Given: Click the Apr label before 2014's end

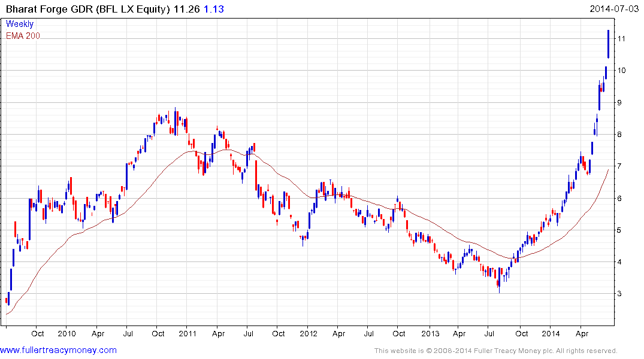Looking at the screenshot, I should tap(582, 333).
